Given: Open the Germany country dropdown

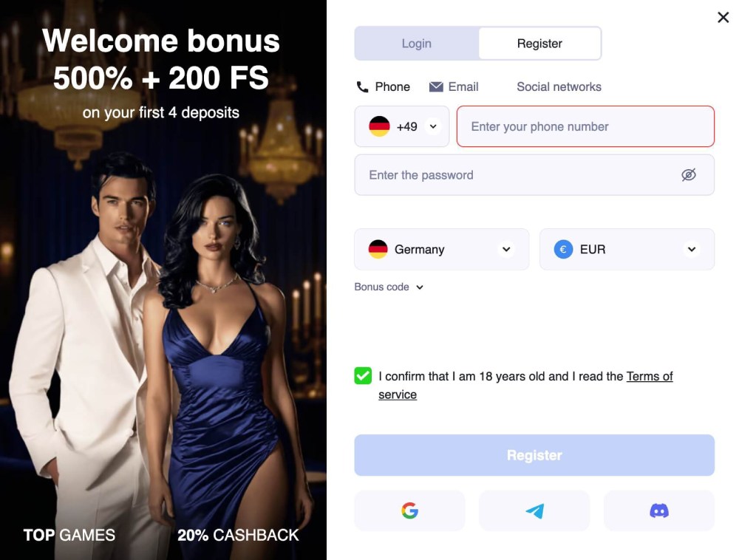Looking at the screenshot, I should click(442, 249).
